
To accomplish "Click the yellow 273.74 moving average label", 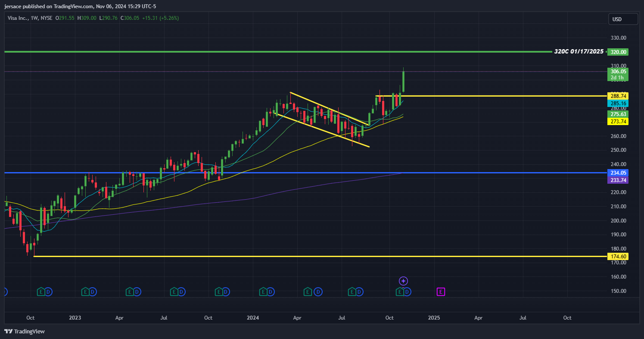I will [618, 122].
